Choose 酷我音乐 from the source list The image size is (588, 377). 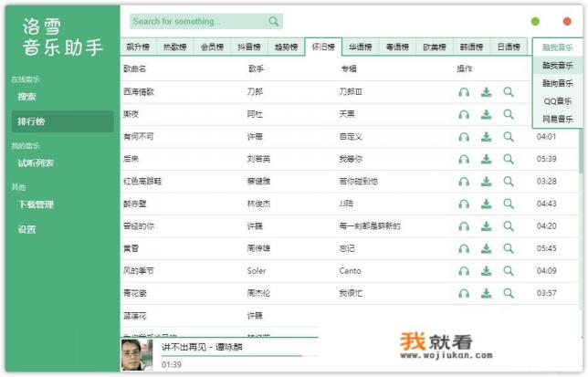[x=558, y=65]
